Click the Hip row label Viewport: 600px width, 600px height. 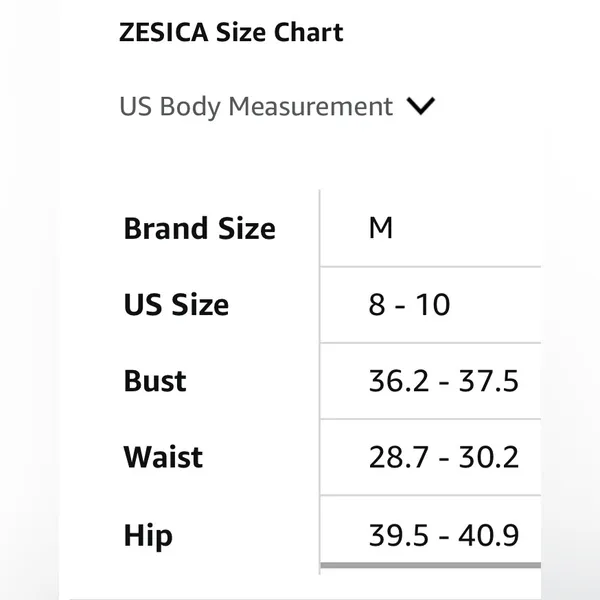tap(148, 536)
